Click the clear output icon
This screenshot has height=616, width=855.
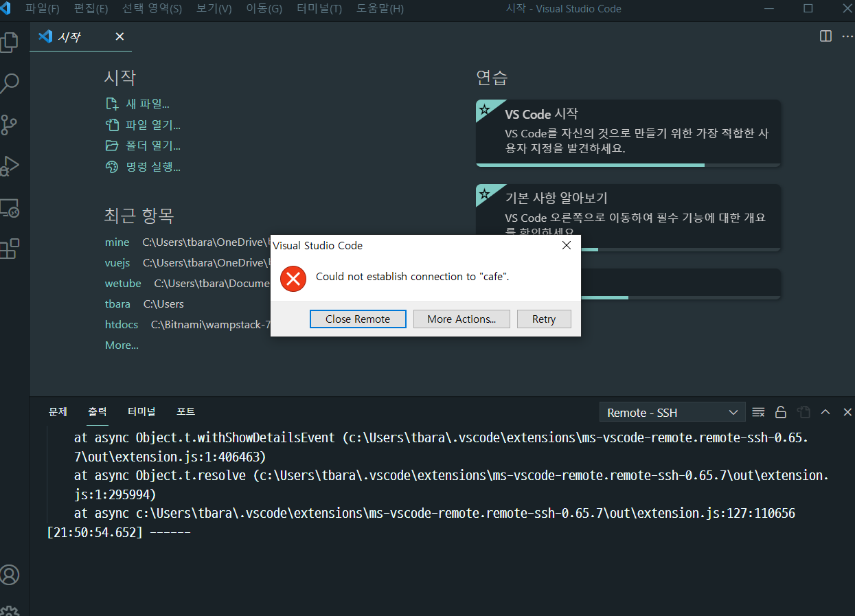click(758, 412)
